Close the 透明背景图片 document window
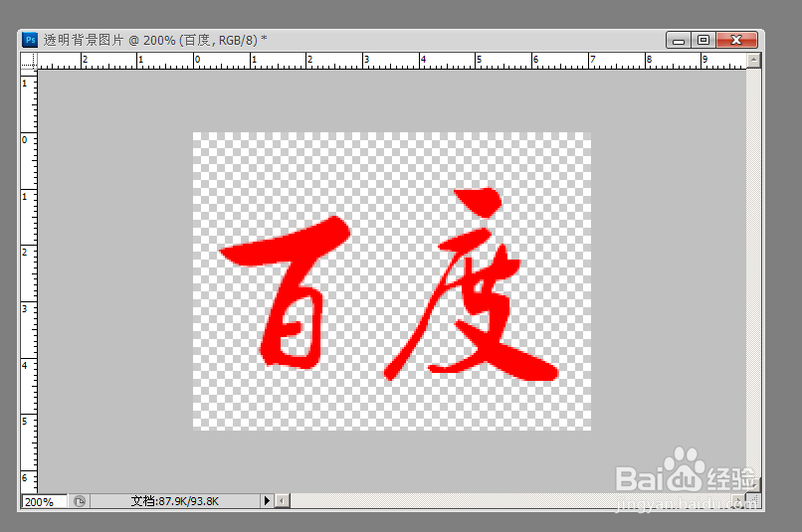Viewport: 802px width, 532px height. pyautogui.click(x=736, y=40)
